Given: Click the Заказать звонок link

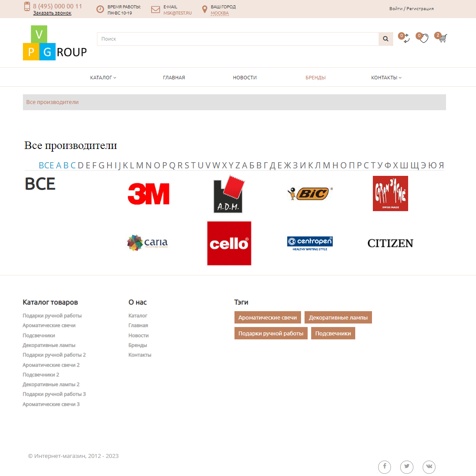Looking at the screenshot, I should (52, 13).
